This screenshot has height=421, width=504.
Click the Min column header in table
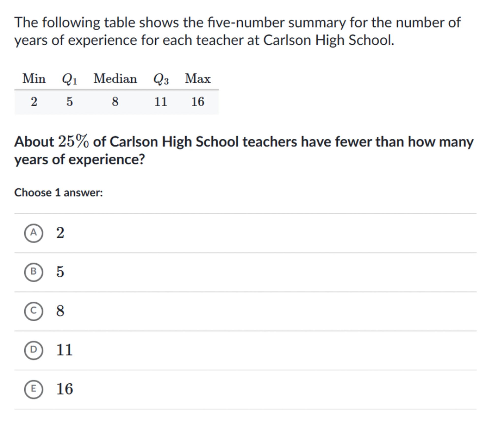(34, 79)
